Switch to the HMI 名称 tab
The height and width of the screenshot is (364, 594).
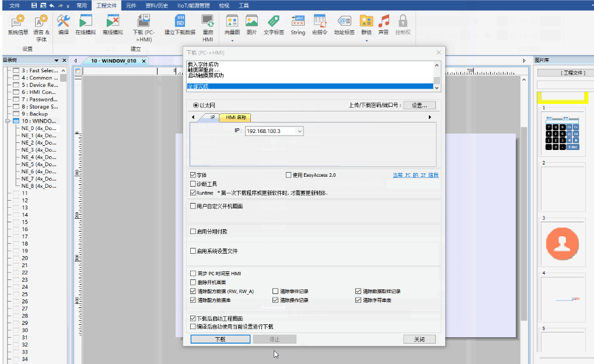pos(236,117)
